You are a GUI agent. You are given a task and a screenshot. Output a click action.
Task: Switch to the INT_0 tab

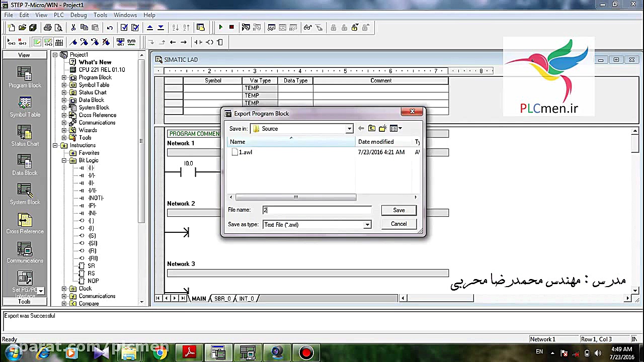[x=247, y=299]
